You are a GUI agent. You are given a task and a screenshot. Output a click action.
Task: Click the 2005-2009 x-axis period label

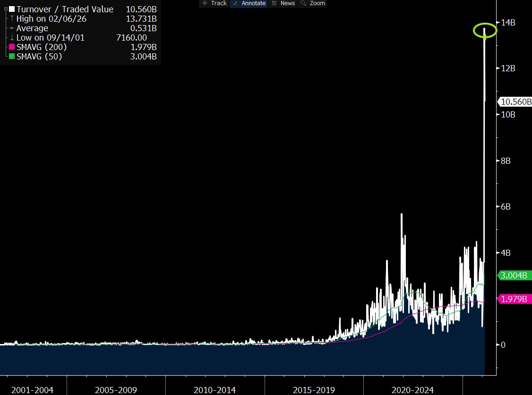point(116,390)
